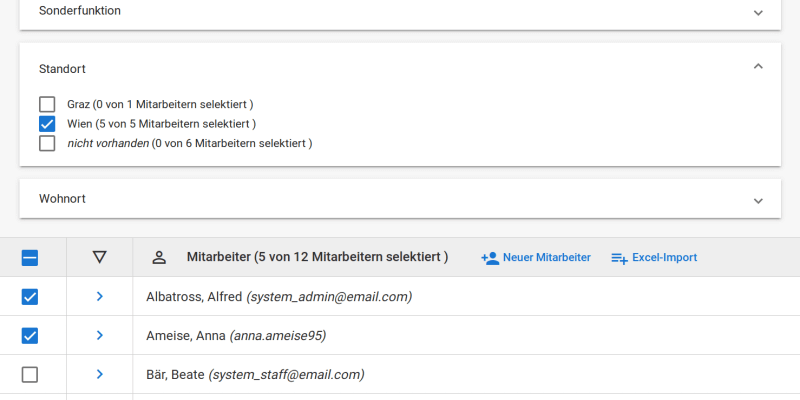Image resolution: width=800 pixels, height=400 pixels.
Task: Click the Neuer Mitarbeiter button
Action: pyautogui.click(x=536, y=258)
